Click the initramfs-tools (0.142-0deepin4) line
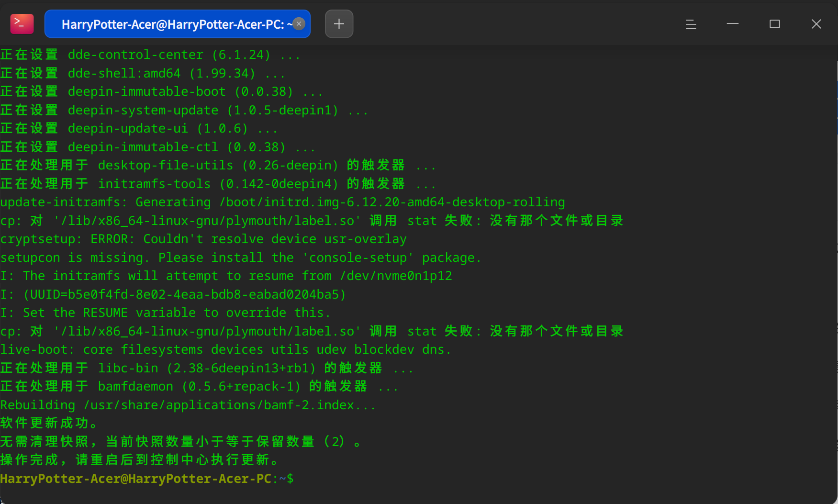The width and height of the screenshot is (838, 504). coord(218,184)
